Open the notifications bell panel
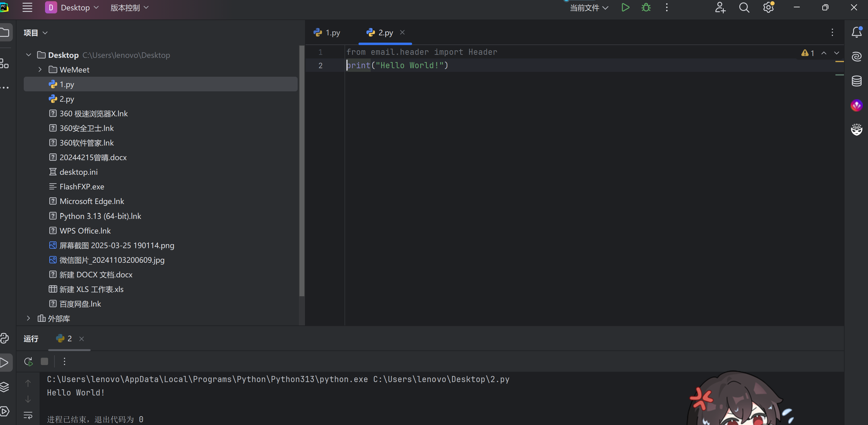The height and width of the screenshot is (425, 868). (x=856, y=32)
